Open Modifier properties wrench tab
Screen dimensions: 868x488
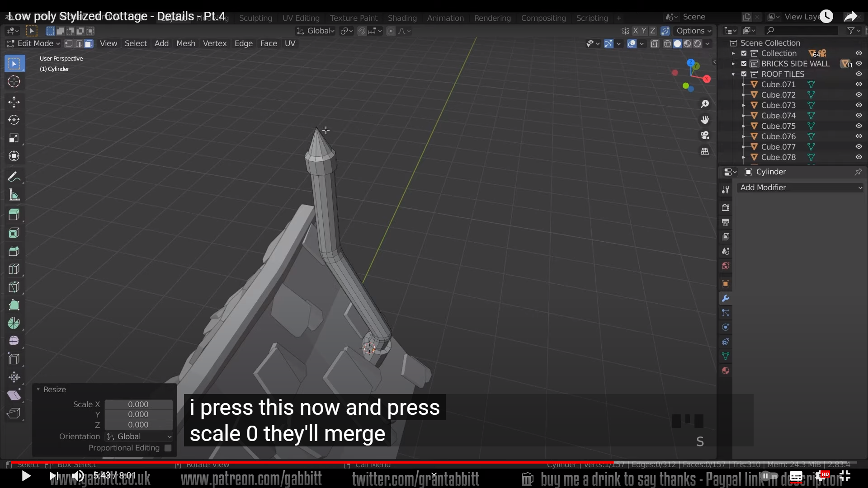pos(726,298)
